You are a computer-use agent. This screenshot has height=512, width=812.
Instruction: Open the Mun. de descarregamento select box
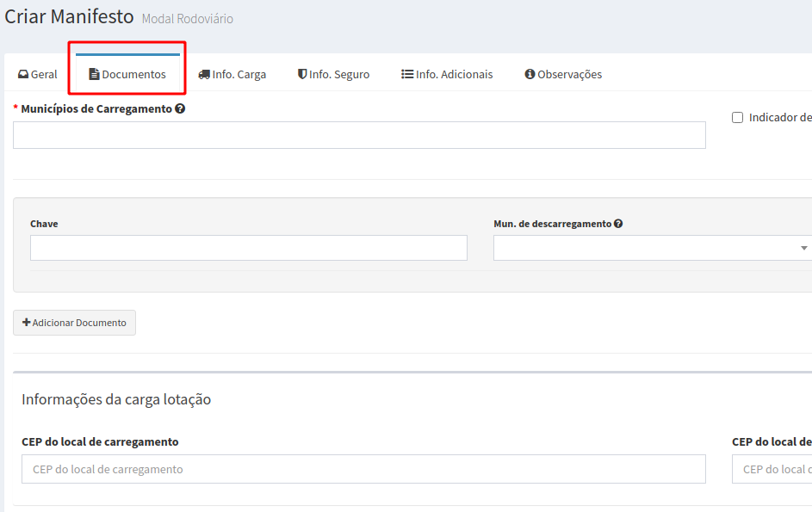click(646, 248)
